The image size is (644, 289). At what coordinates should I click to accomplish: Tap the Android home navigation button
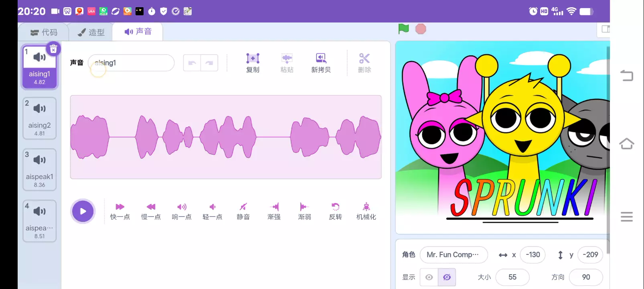click(626, 144)
